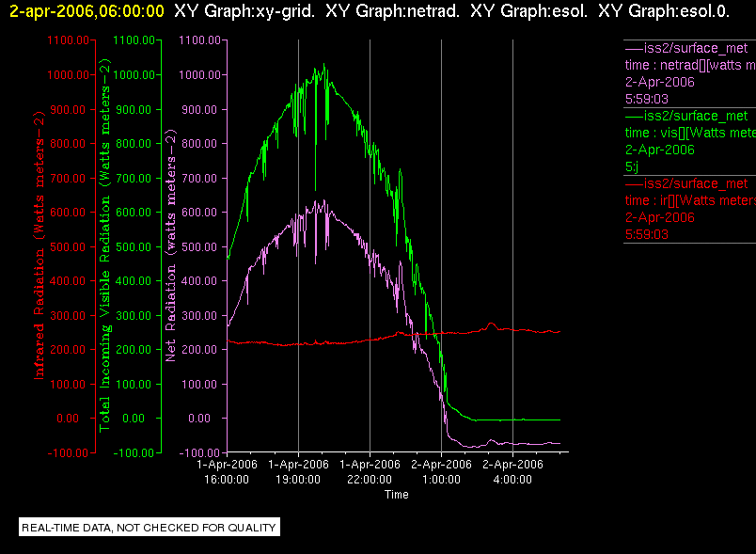Click the 'time : ir' legend line
The image size is (756, 554).
[690, 200]
